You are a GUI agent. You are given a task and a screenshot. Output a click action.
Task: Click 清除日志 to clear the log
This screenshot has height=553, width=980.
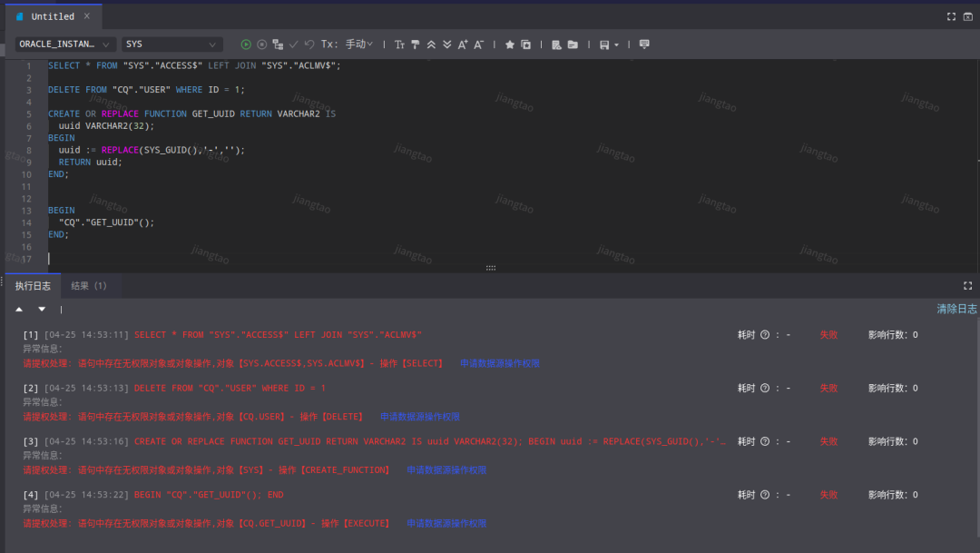pos(956,310)
